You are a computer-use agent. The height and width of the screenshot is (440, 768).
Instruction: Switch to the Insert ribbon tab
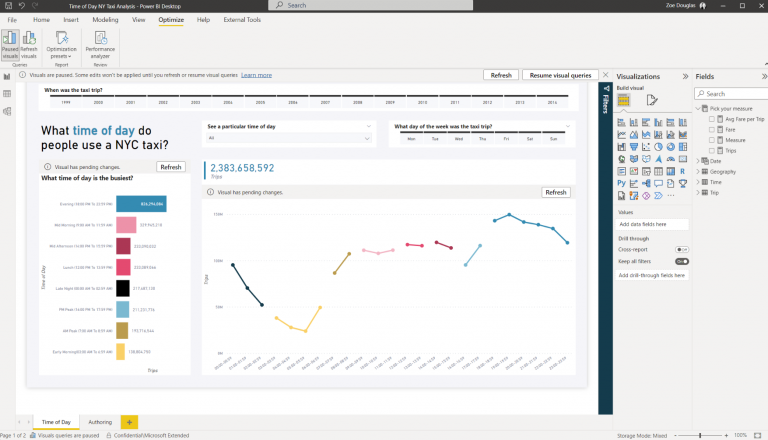pyautogui.click(x=71, y=20)
